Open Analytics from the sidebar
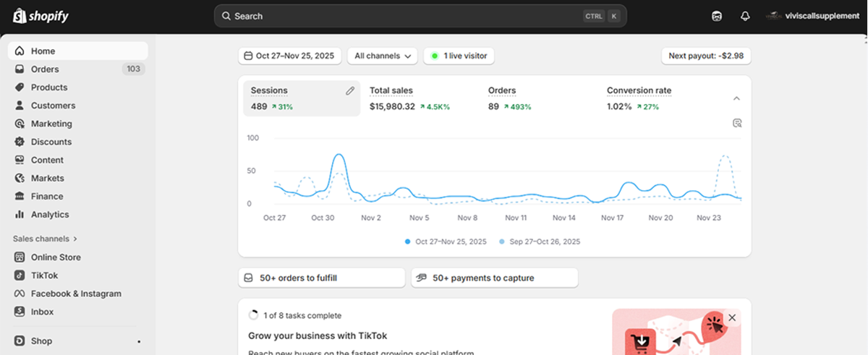Image resolution: width=868 pixels, height=355 pixels. (x=50, y=215)
